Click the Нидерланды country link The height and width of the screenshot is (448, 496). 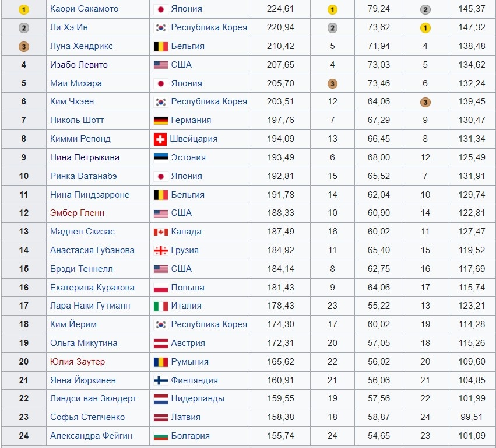tap(198, 398)
